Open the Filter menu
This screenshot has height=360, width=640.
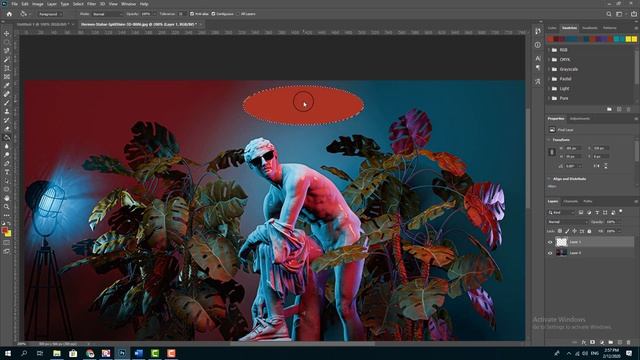pos(91,4)
